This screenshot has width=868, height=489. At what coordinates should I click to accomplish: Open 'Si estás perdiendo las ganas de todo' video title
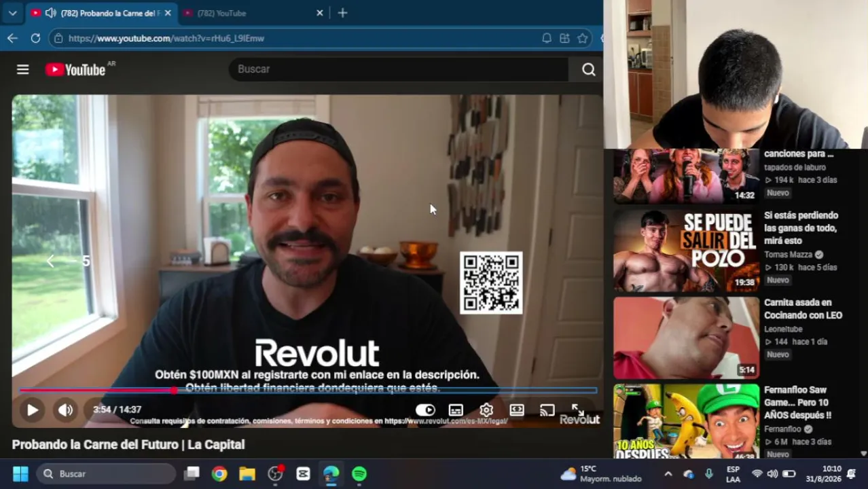(x=801, y=228)
